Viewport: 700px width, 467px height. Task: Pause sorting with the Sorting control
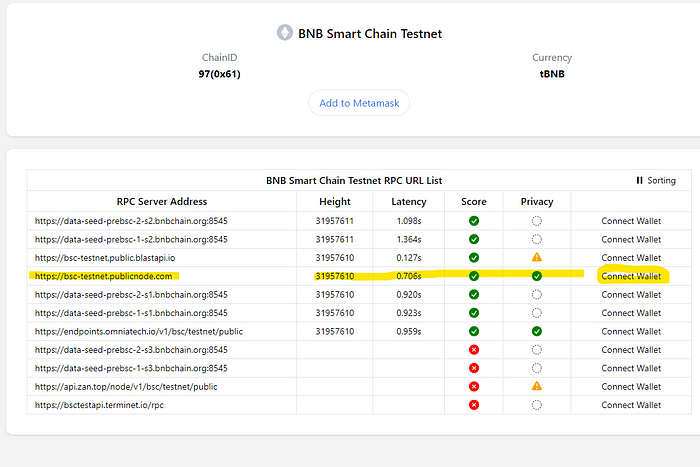655,180
